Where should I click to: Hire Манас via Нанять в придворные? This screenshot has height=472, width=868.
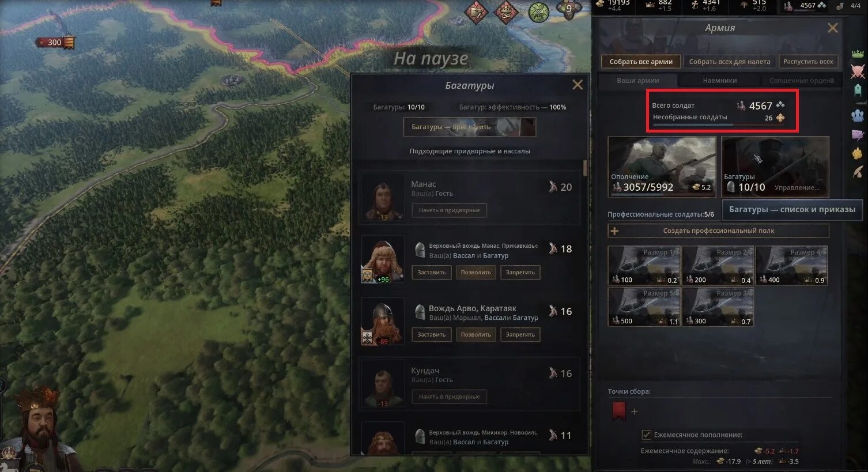449,210
